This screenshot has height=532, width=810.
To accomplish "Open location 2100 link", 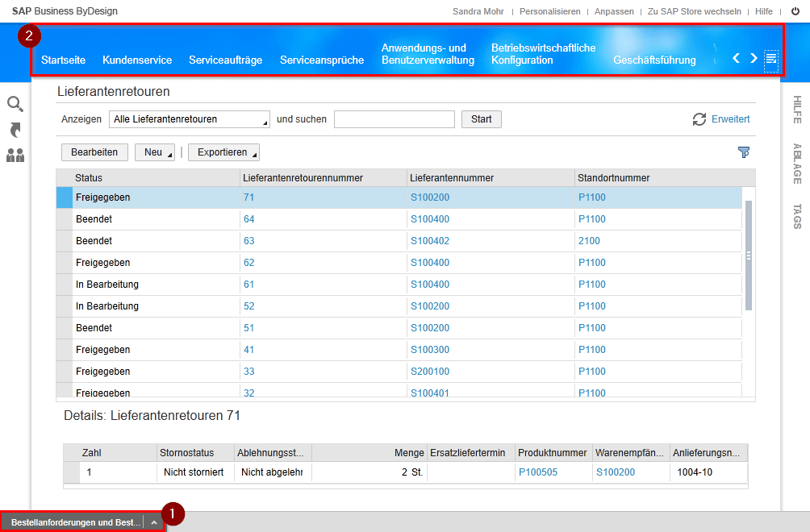I will pyautogui.click(x=589, y=240).
